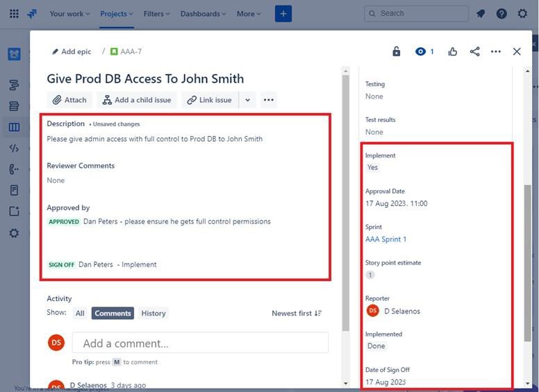Click Add a child issue button
The width and height of the screenshot is (539, 392).
(137, 100)
